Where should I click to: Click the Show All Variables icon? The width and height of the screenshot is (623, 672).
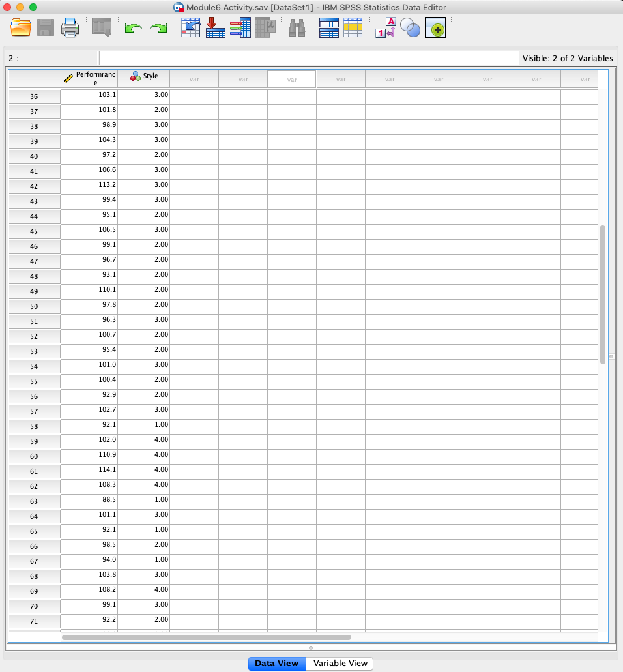click(435, 27)
